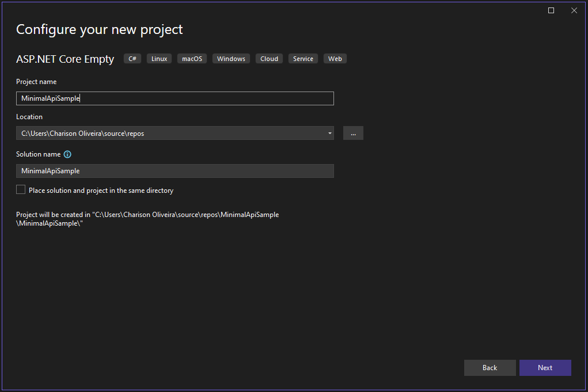Click the macOS platform tag

tap(192, 59)
